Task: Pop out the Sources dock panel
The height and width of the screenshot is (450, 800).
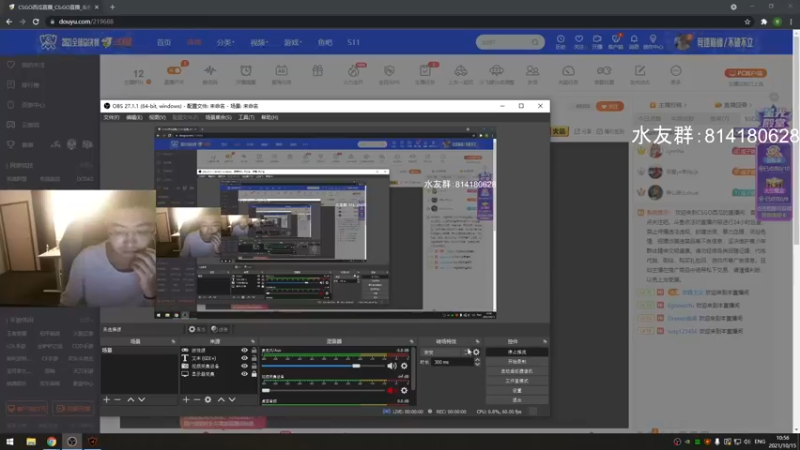Action: [x=253, y=341]
